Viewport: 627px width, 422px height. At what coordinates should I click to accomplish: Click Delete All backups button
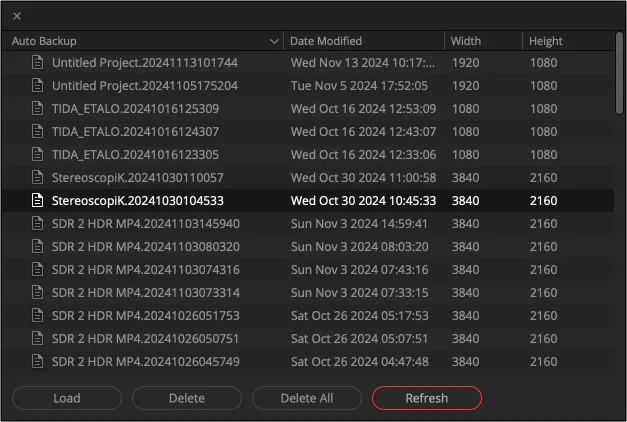(x=306, y=398)
